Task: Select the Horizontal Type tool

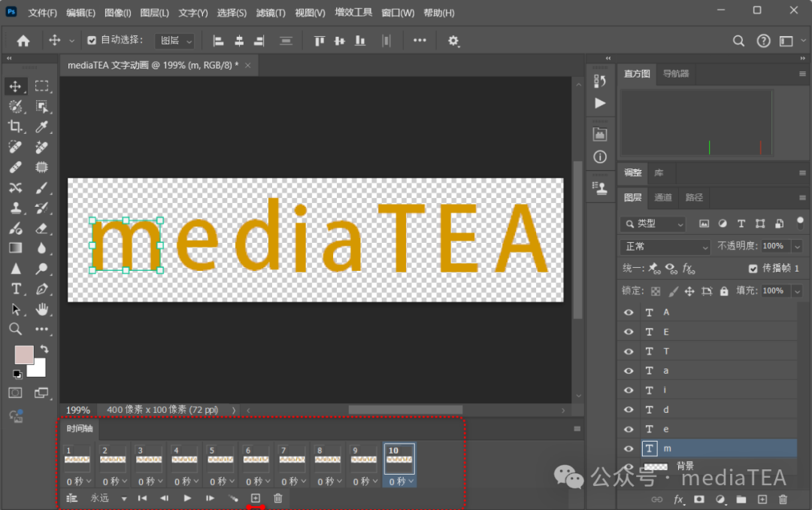Action: pyautogui.click(x=15, y=289)
